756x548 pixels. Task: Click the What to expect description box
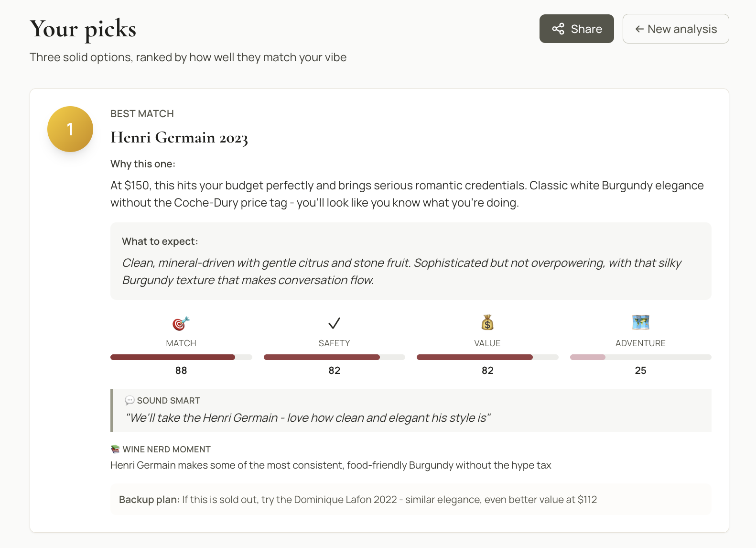410,261
